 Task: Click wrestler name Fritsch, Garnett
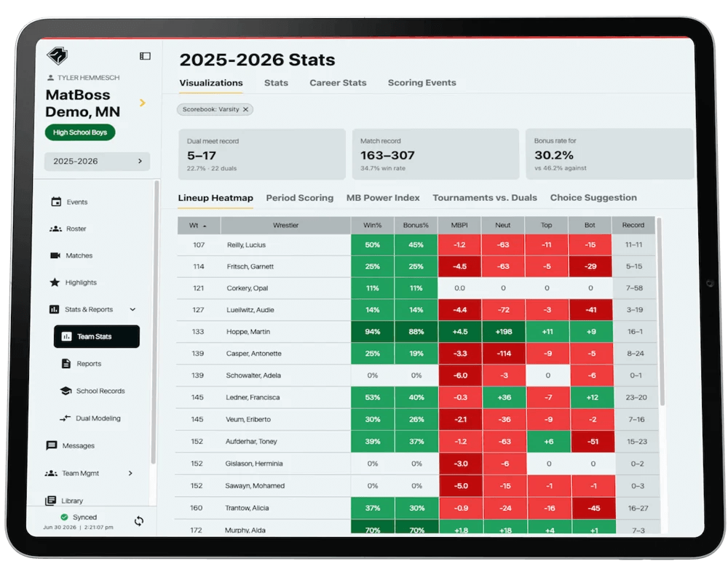[250, 266]
